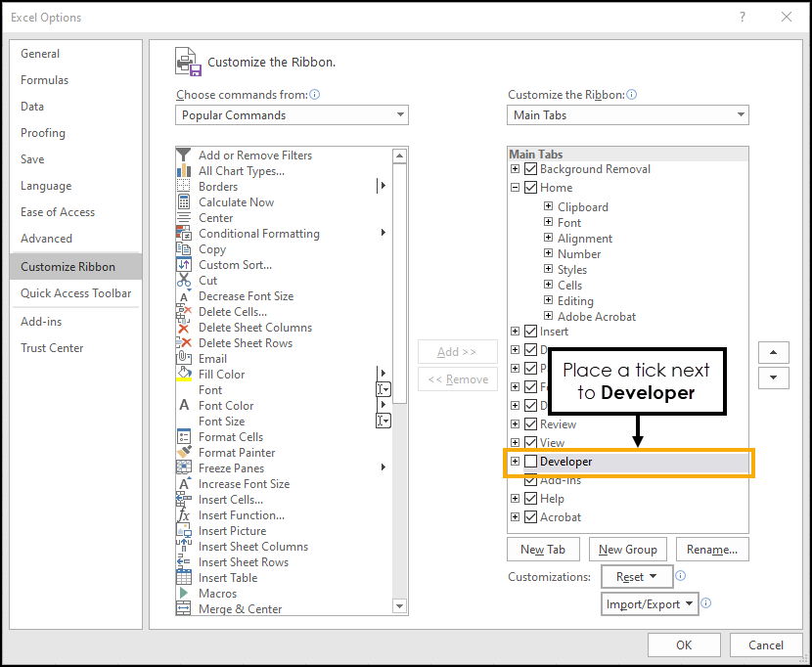This screenshot has width=812, height=667.
Task: Click the New Tab button
Action: (543, 550)
